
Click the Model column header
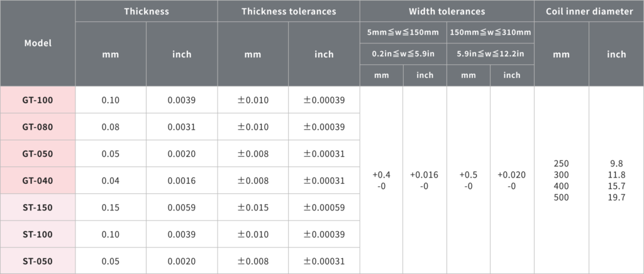tap(38, 43)
